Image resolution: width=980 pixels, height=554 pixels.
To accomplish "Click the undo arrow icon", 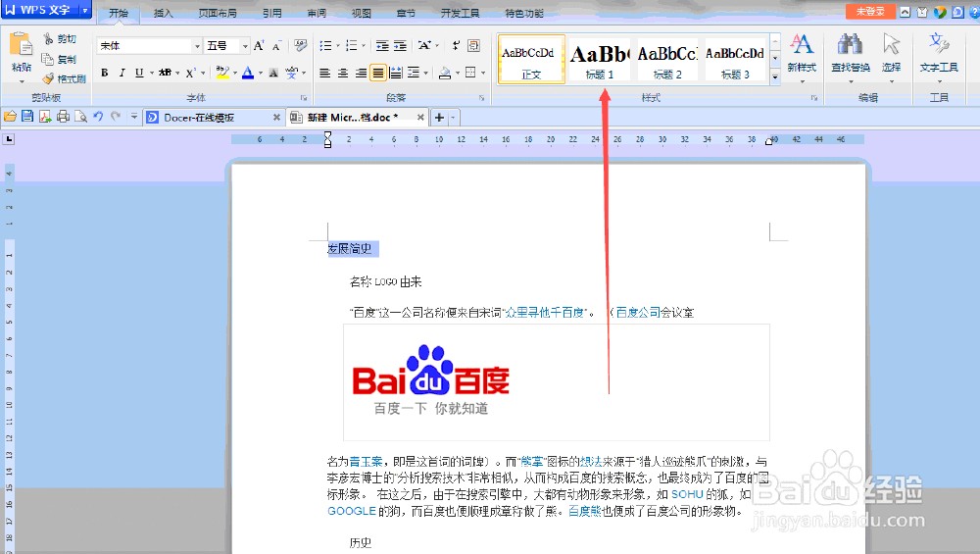I will 98,117.
